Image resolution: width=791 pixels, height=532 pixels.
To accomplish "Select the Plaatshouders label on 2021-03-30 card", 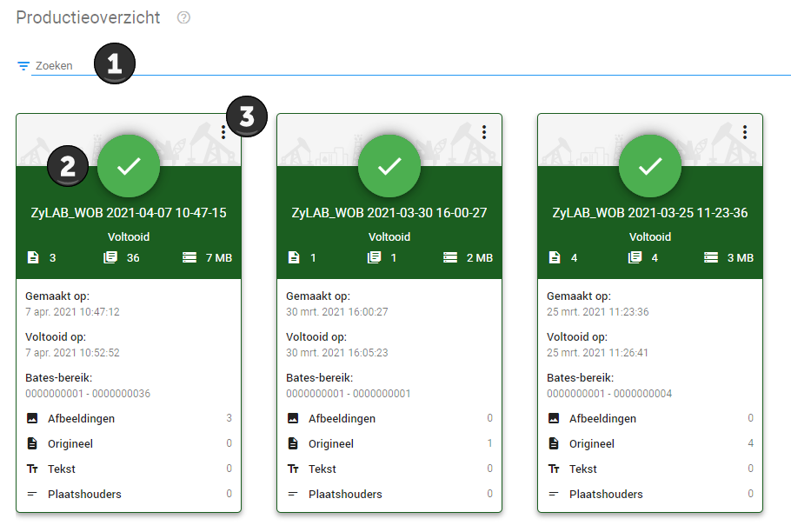I will pyautogui.click(x=346, y=494).
